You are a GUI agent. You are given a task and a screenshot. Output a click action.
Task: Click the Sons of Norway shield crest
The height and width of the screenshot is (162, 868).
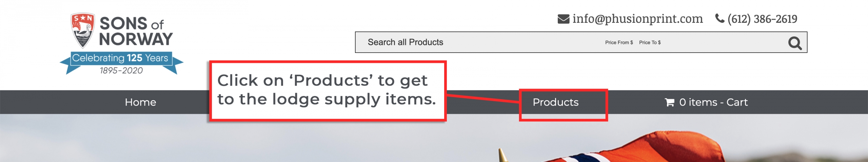[x=82, y=31]
